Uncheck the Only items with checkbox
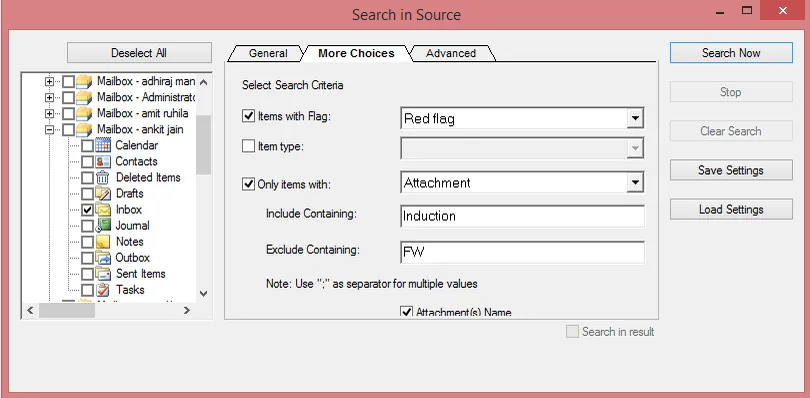The width and height of the screenshot is (810, 398). (x=248, y=184)
